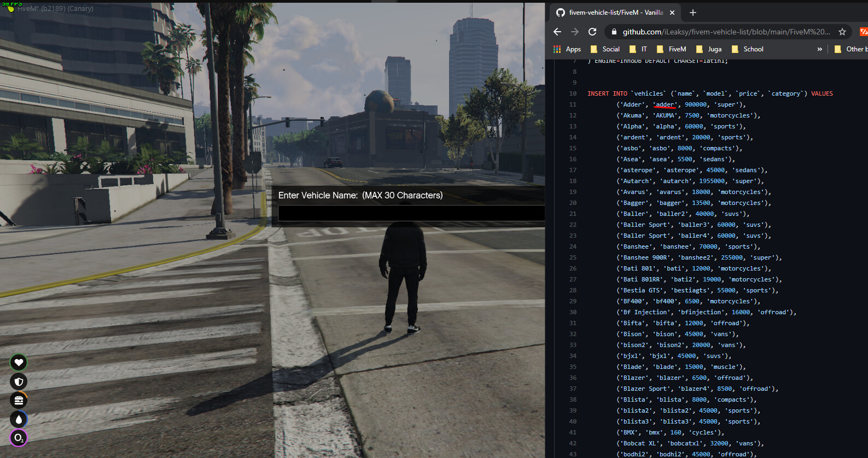Select line number 19 in the code
Screen dimensions: 868x458
pos(573,192)
